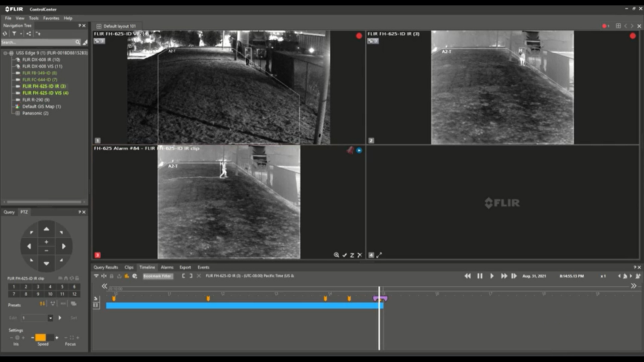Refresh the navigation tree

click(x=5, y=34)
